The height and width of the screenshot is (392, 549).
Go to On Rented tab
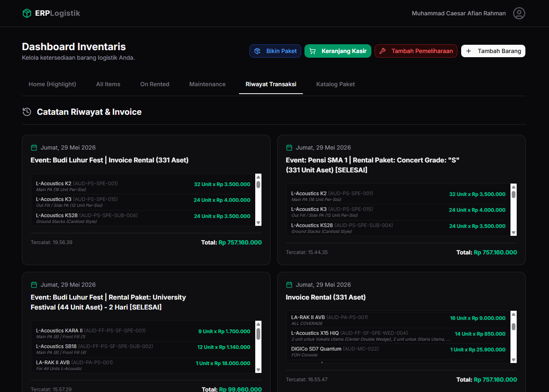pyautogui.click(x=155, y=84)
